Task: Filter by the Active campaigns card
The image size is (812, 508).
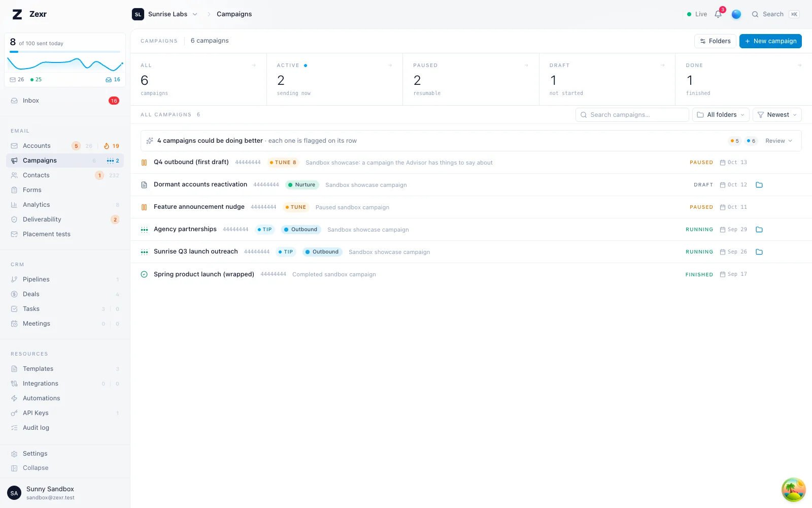Action: click(334, 79)
